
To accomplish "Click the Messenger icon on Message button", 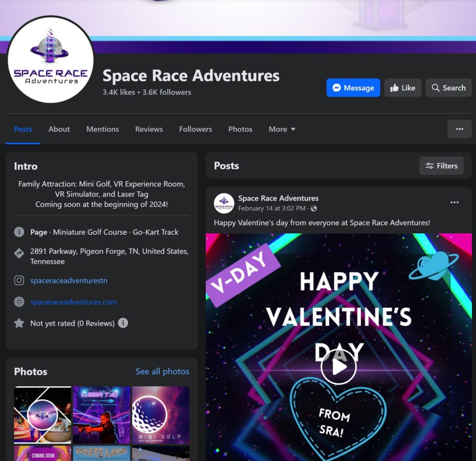I will pos(337,88).
